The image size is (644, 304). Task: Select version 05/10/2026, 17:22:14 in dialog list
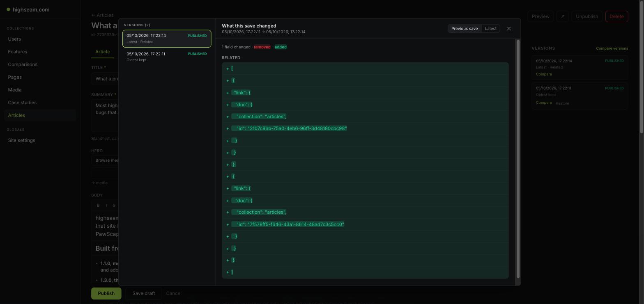[x=167, y=39]
